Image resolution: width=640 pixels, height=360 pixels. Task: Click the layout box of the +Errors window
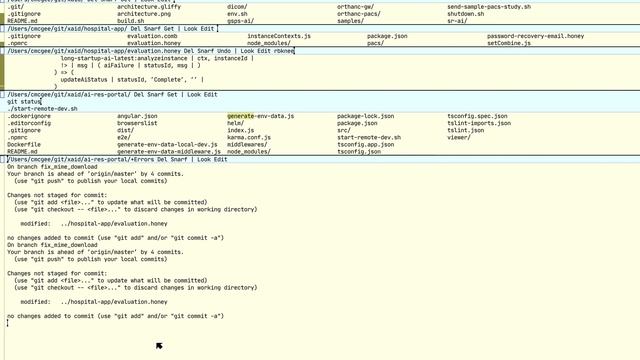[x=2, y=159]
